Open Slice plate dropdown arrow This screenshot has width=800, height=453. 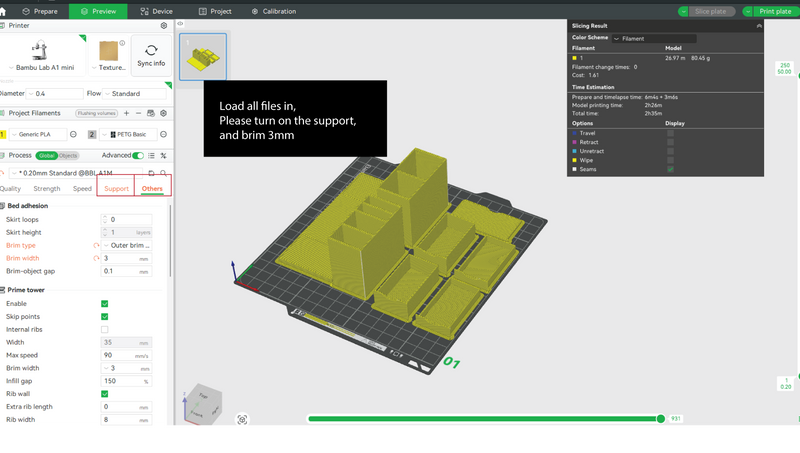(x=683, y=11)
